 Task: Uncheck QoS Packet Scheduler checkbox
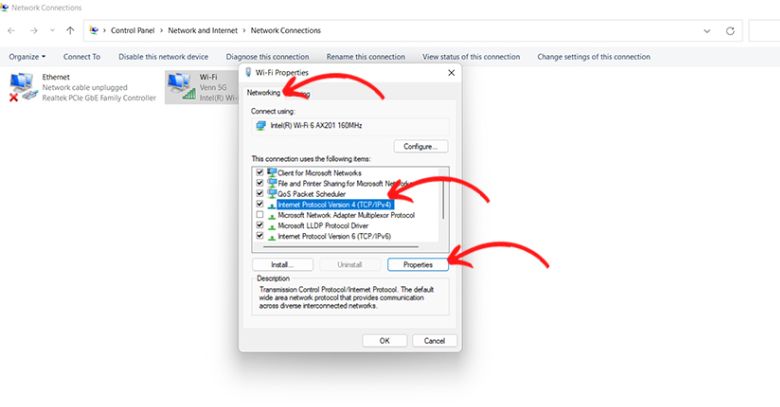coord(260,193)
